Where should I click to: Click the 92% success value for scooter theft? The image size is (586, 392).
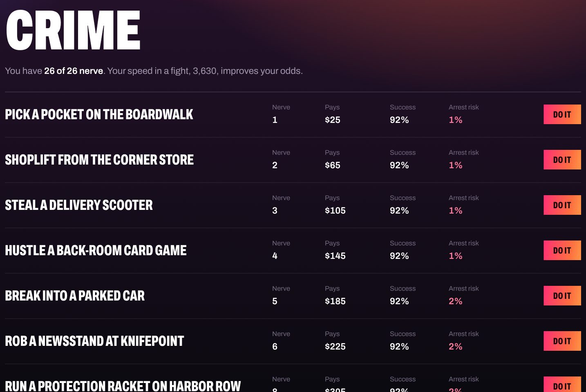tap(399, 210)
